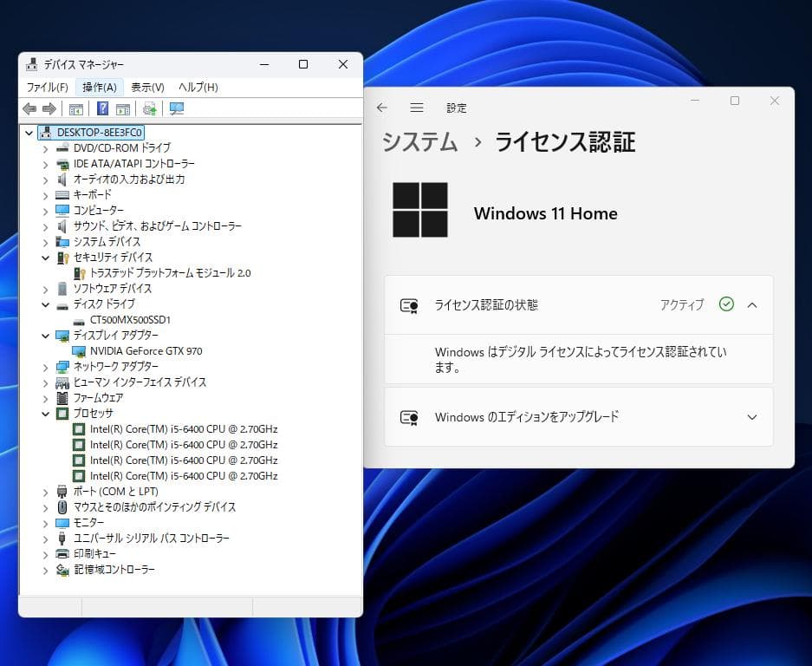The width and height of the screenshot is (812, 666).
Task: Click the Back arrow in the Settings window
Action: click(x=381, y=108)
